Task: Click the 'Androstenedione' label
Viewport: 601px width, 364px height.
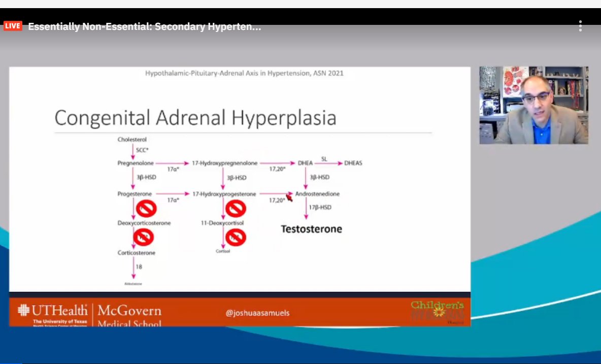Action: [317, 194]
